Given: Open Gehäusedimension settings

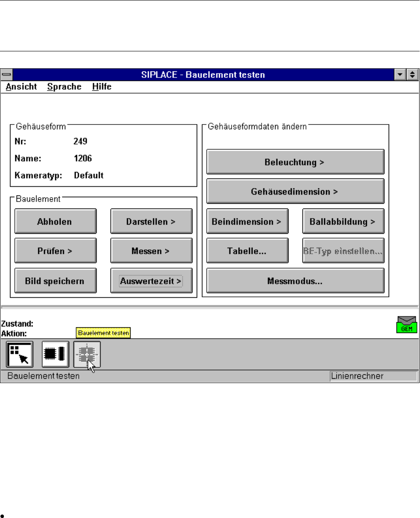Looking at the screenshot, I should (295, 192).
